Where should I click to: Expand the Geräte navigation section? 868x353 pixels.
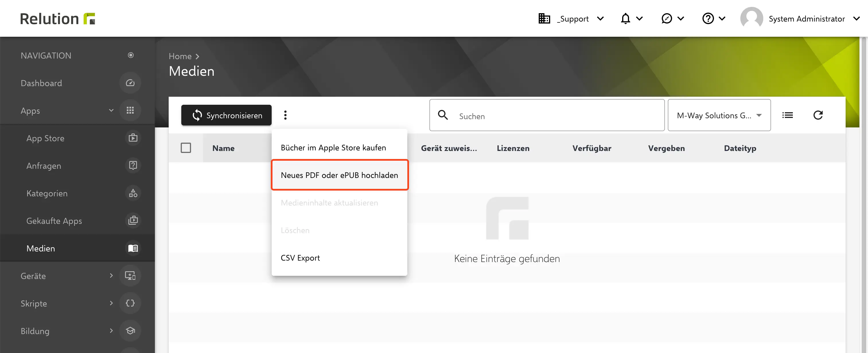click(111, 276)
